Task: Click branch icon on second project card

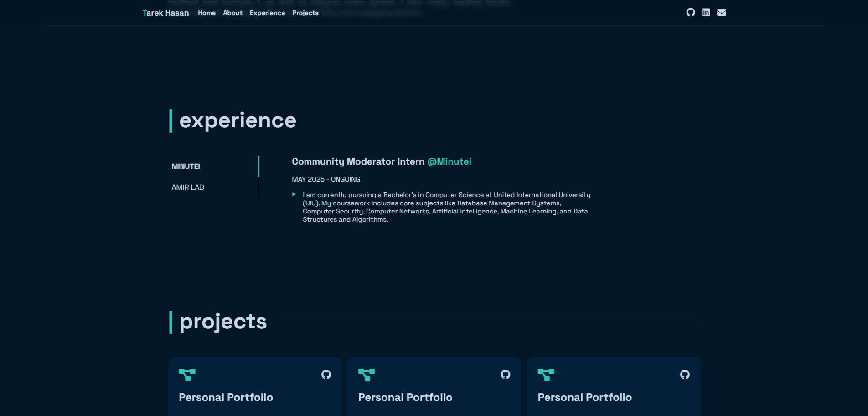Action: coord(367,374)
